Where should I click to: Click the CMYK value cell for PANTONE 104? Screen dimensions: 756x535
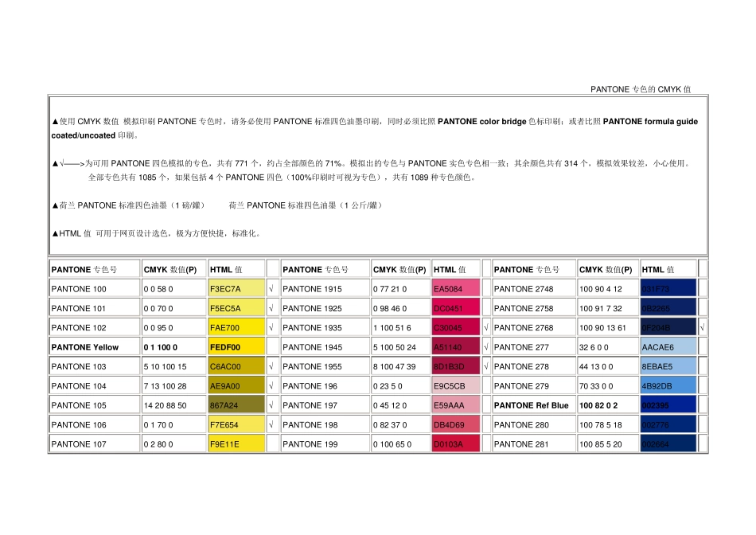click(x=173, y=386)
